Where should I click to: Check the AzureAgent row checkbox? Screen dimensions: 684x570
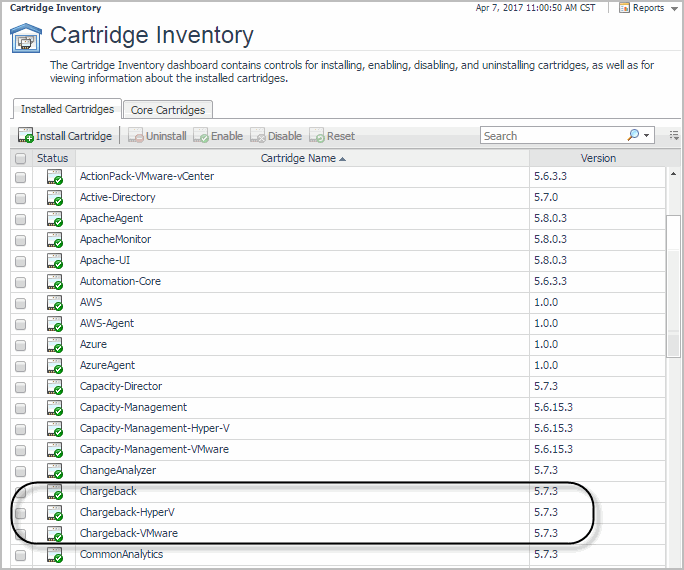pyautogui.click(x=21, y=366)
